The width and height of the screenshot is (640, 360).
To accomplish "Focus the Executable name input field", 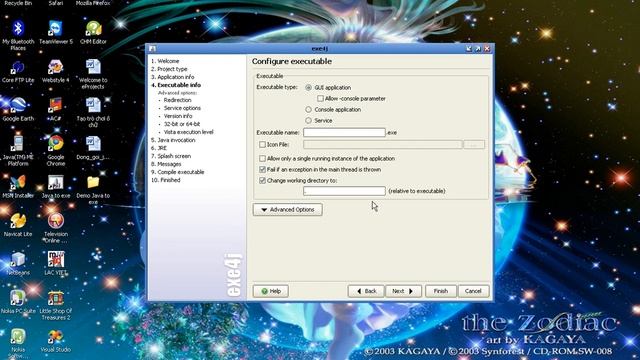I will [344, 132].
